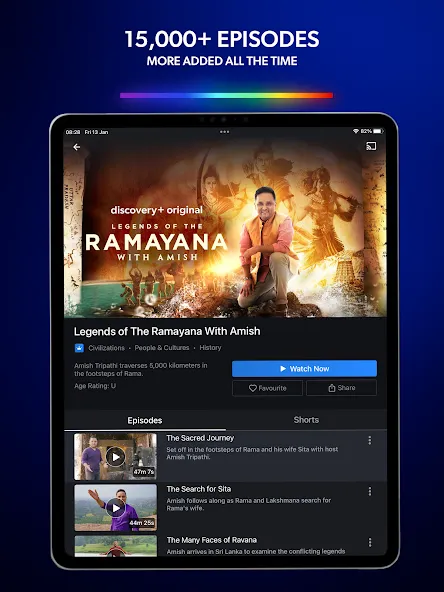Tap the Ramayana hero banner image
This screenshot has width=444, height=592.
point(225,227)
